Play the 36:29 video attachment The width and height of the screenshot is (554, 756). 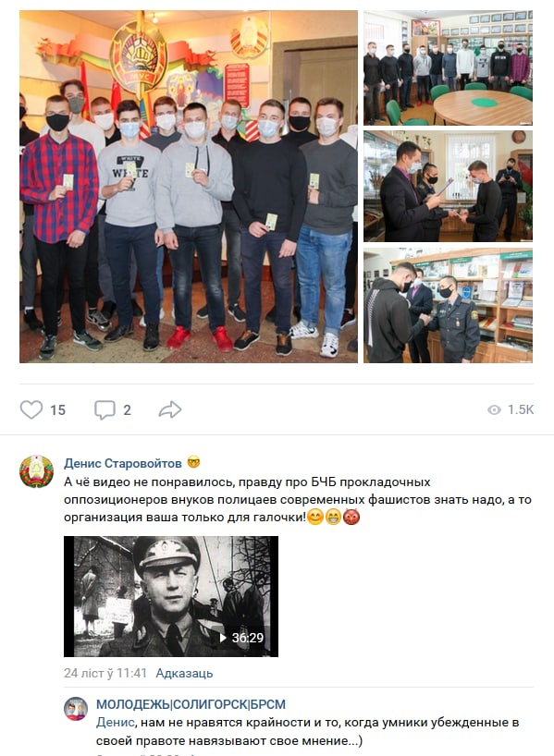(171, 596)
